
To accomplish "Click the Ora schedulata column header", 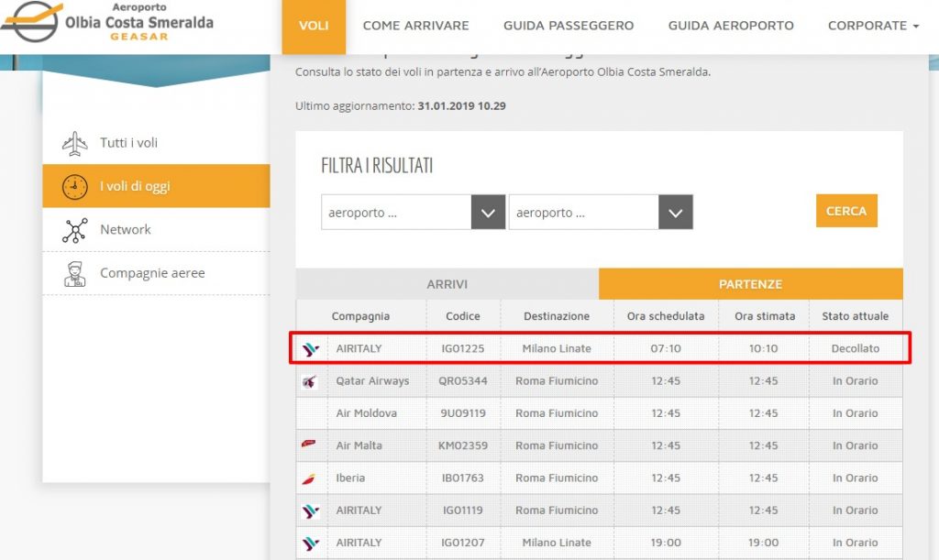I will tap(666, 316).
